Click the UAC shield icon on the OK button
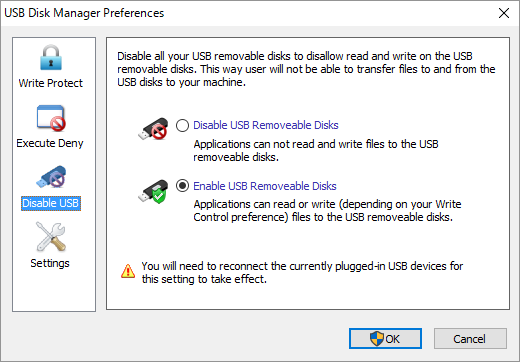 click(377, 339)
